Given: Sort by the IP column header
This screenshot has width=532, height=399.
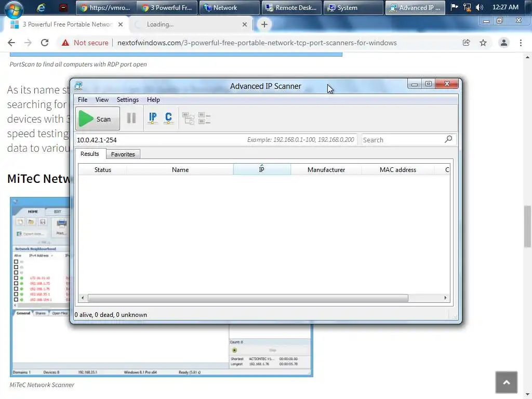Looking at the screenshot, I should (x=262, y=170).
